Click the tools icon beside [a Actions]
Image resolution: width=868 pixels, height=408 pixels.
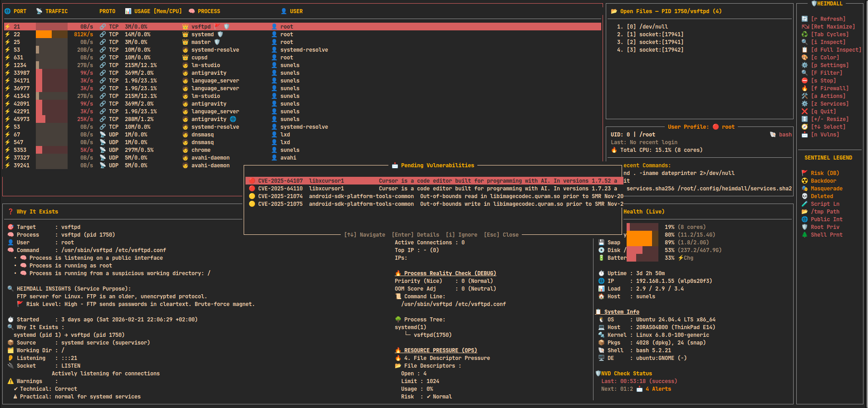(804, 96)
